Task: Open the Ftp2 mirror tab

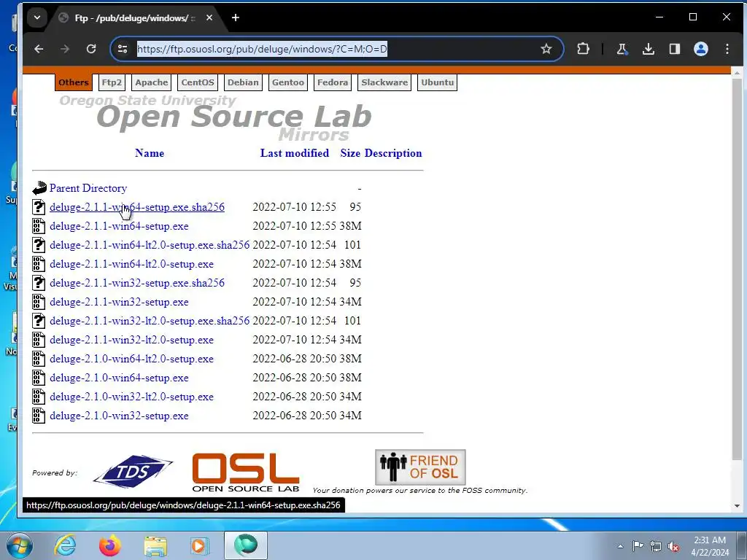Action: tap(112, 82)
